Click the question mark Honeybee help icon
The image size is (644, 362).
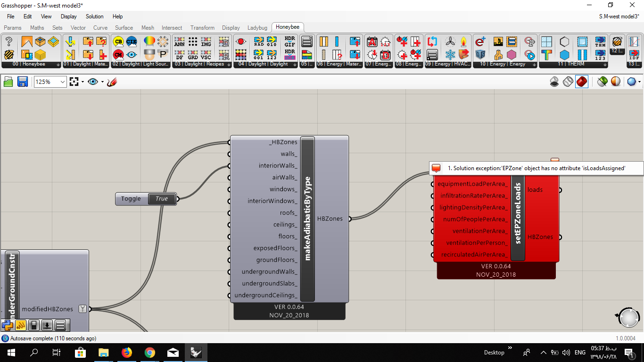coord(8,41)
